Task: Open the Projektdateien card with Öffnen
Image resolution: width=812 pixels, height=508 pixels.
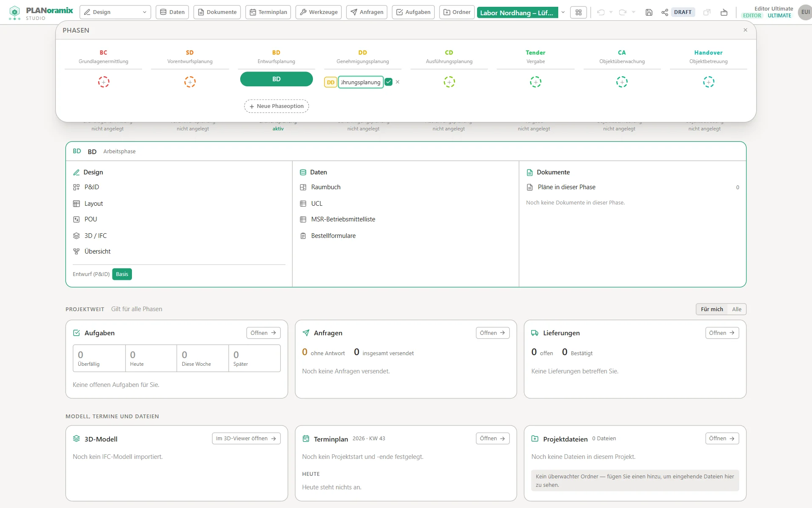Action: click(x=722, y=439)
